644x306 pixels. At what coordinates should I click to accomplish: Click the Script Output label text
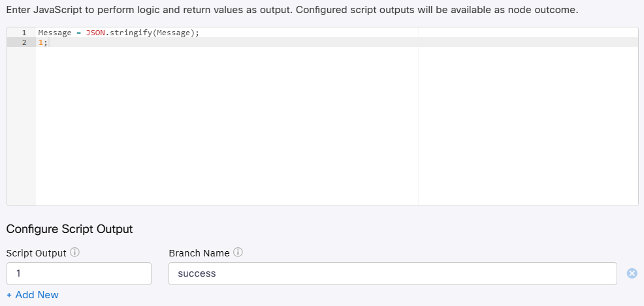pyautogui.click(x=36, y=252)
